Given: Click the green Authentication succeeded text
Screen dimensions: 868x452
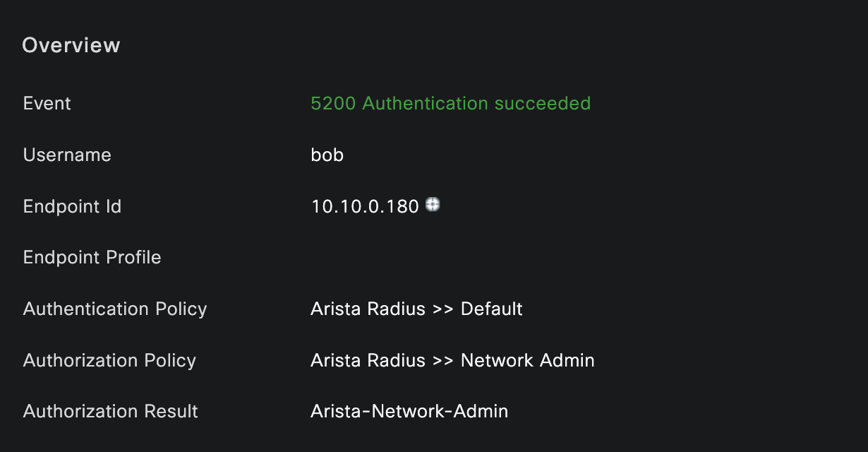Looking at the screenshot, I should click(476, 104).
